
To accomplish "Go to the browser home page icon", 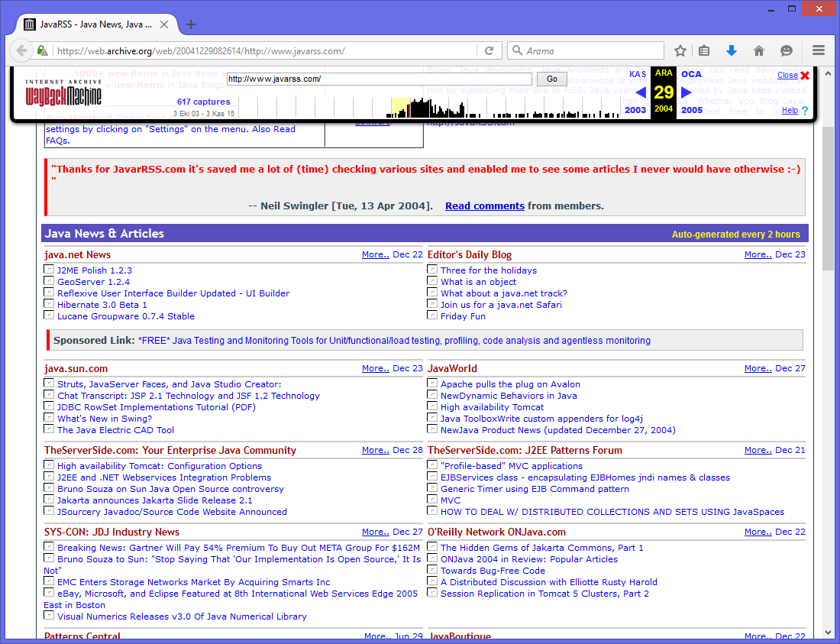I will point(758,51).
